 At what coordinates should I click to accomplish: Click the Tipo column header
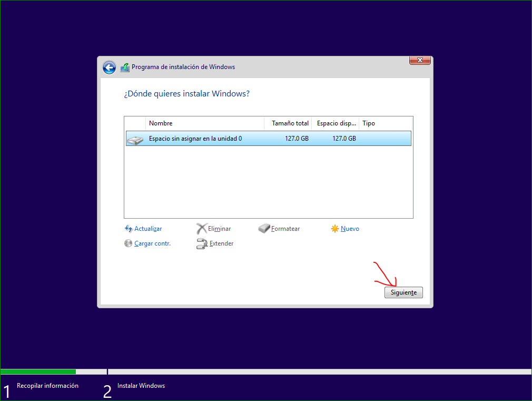[x=386, y=123]
